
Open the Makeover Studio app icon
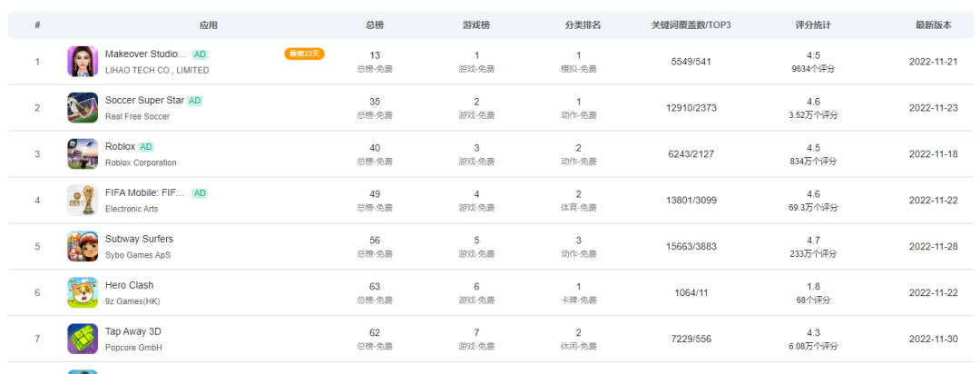83,62
